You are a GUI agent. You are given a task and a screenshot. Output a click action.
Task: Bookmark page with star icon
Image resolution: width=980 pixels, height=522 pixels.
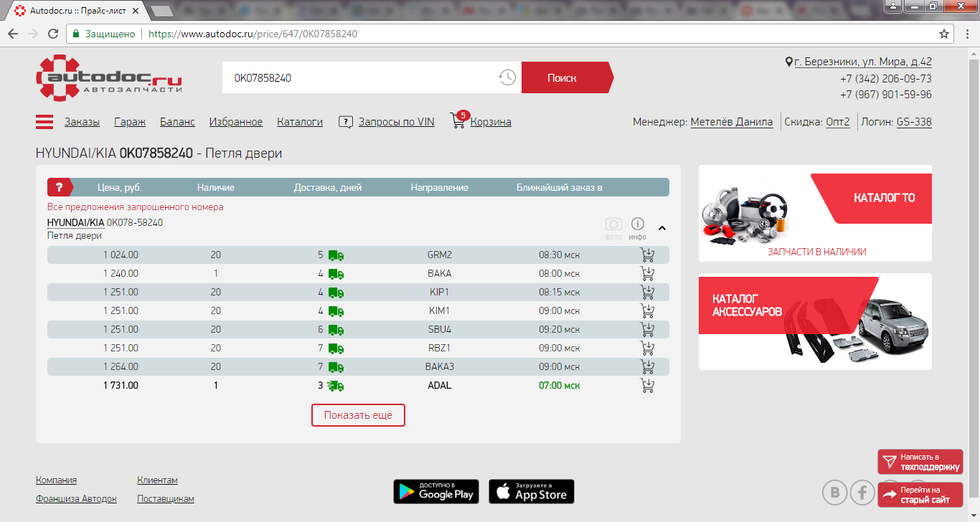coord(944,34)
